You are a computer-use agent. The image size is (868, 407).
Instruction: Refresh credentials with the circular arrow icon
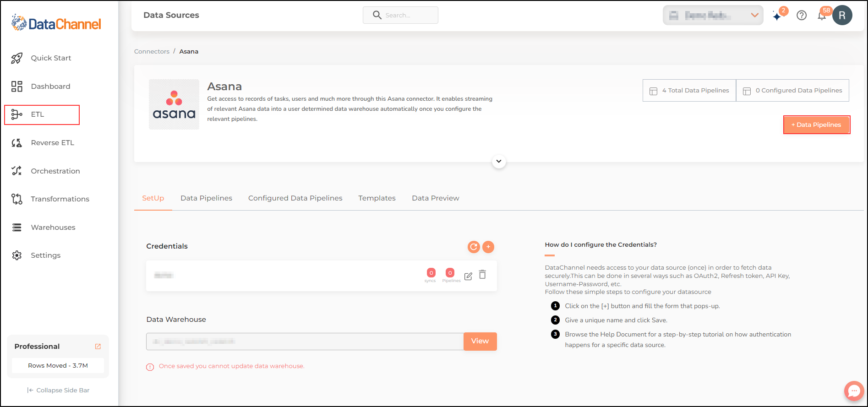(474, 247)
